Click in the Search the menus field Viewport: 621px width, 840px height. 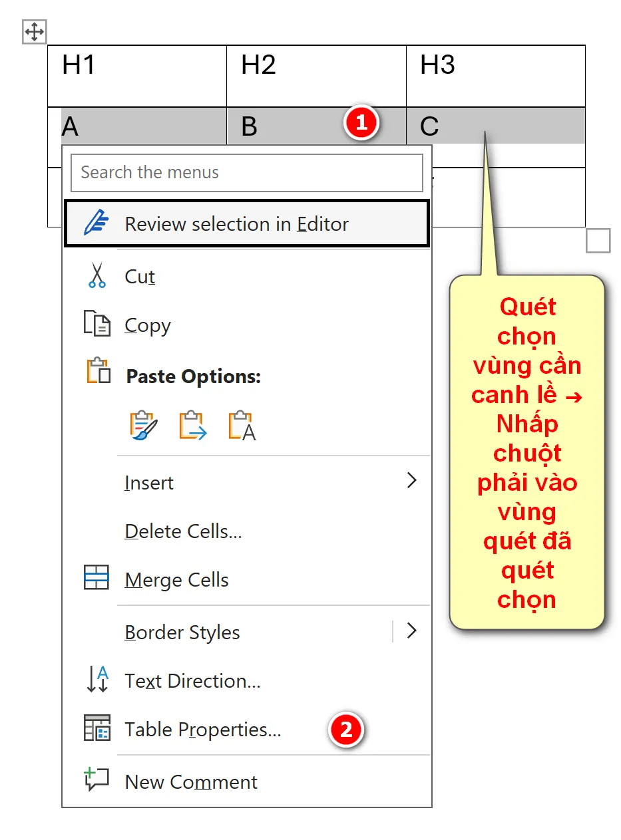(x=246, y=173)
